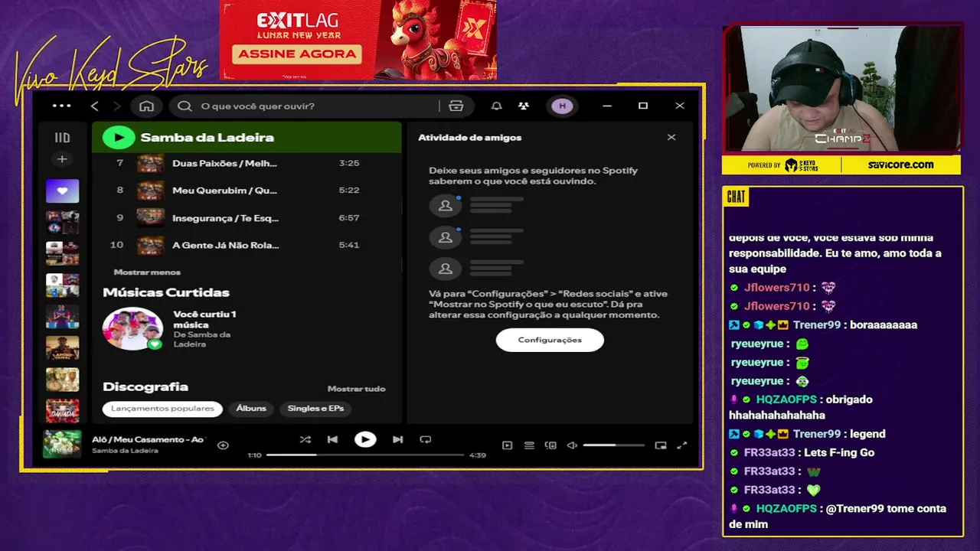
Task: Click HQZAOFPS "obrigado" chat message
Action: (x=801, y=407)
